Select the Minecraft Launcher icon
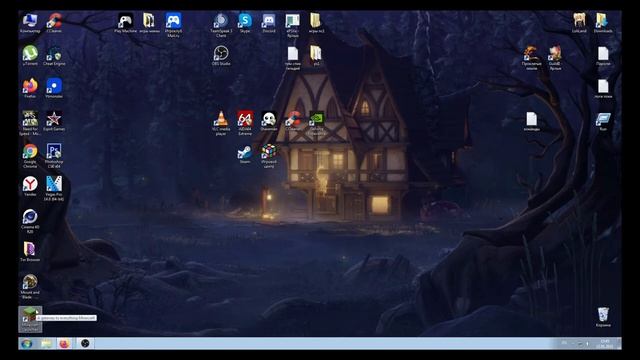This screenshot has height=360, width=640. point(30,319)
